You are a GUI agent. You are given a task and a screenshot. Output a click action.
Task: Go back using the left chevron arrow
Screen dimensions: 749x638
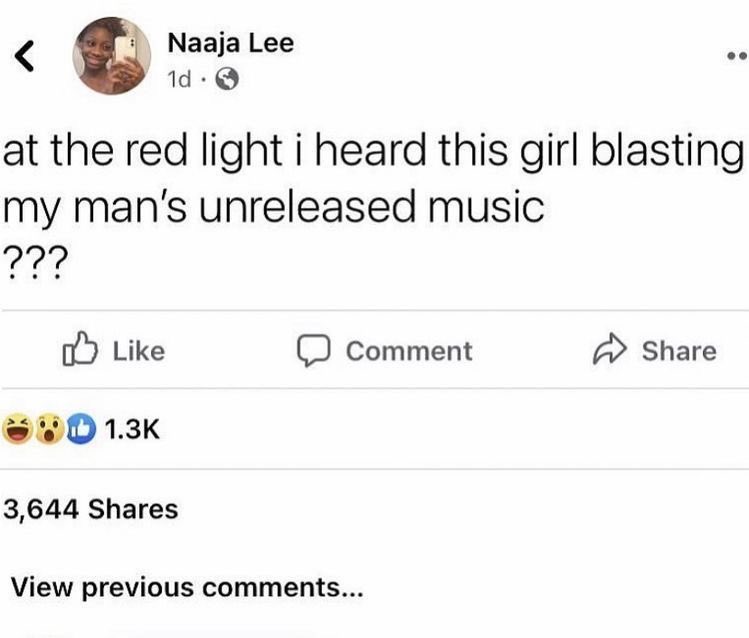point(24,56)
